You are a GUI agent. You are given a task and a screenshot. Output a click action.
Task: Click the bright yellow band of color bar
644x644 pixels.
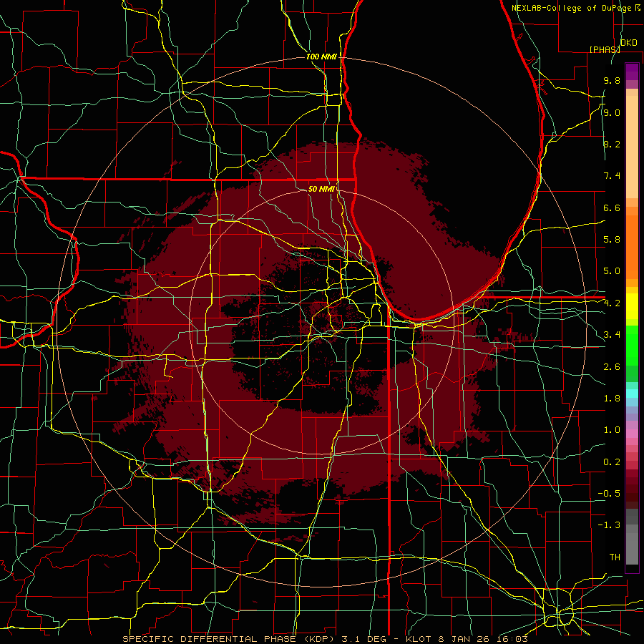click(x=632, y=306)
